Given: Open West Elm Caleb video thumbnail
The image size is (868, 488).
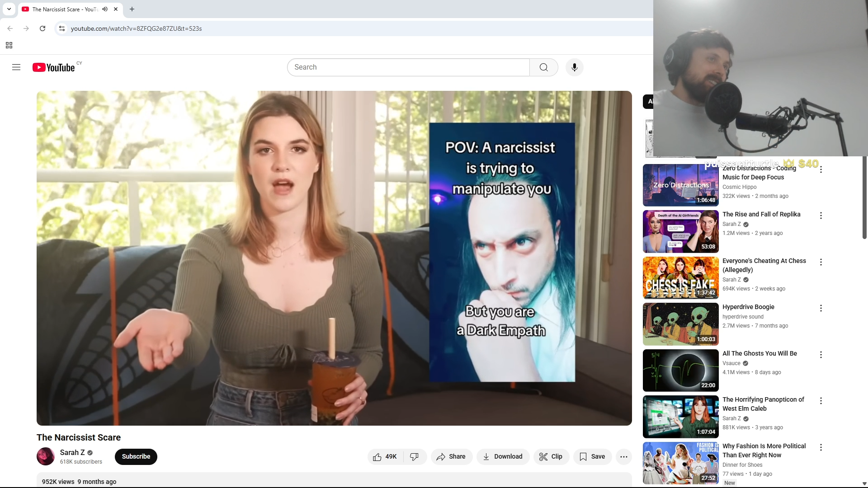Looking at the screenshot, I should (680, 417).
